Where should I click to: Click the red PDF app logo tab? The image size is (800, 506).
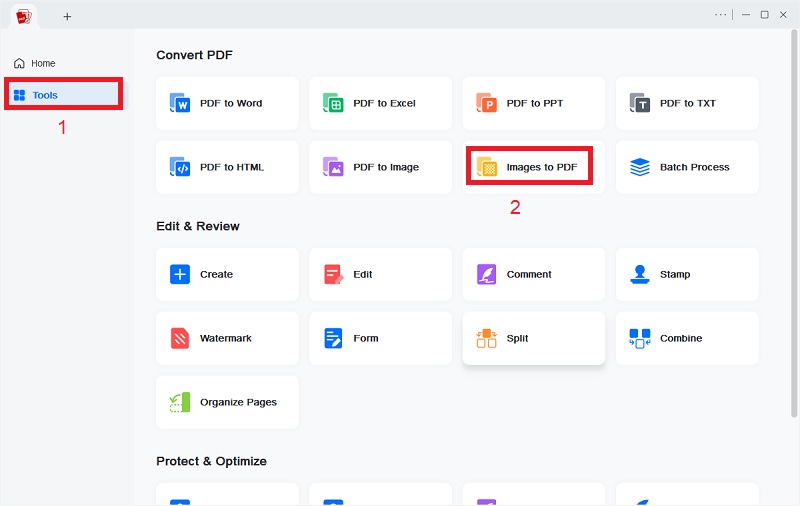(x=23, y=17)
